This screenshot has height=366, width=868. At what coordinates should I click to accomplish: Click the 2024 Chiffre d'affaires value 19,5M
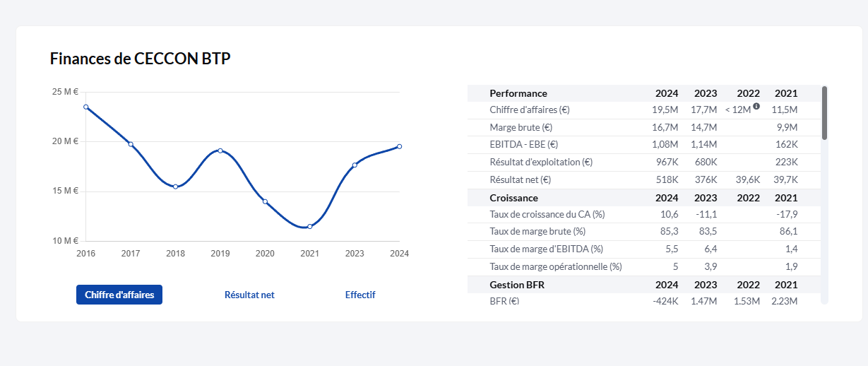pyautogui.click(x=665, y=110)
